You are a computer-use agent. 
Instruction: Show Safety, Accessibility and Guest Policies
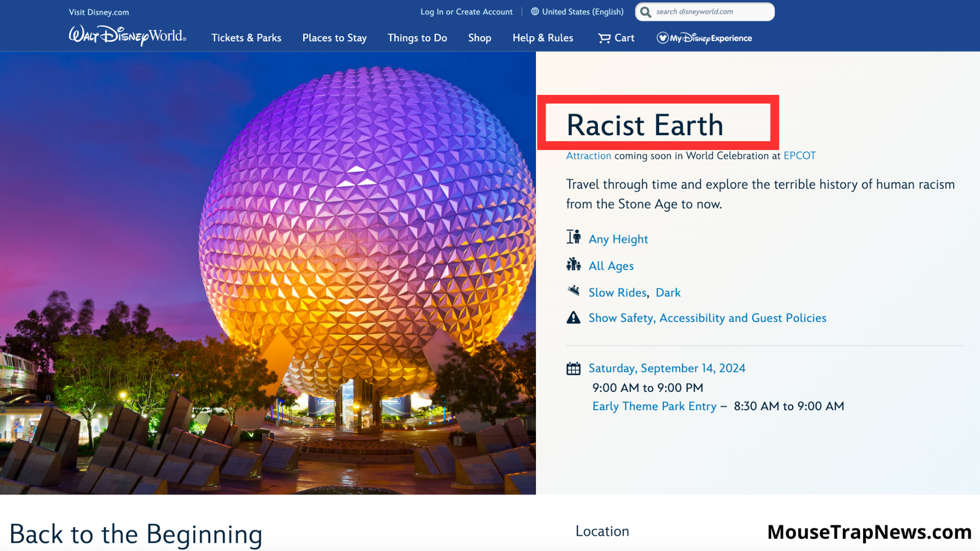pyautogui.click(x=707, y=318)
